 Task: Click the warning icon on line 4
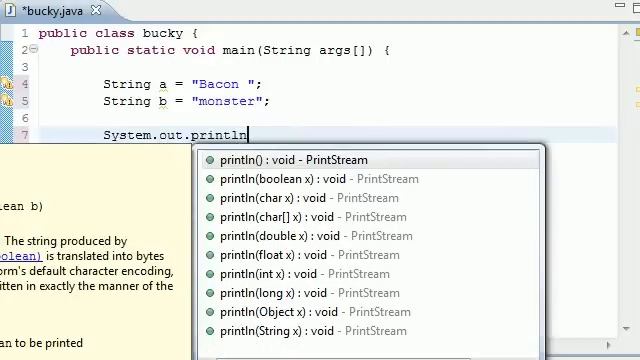tap(7, 84)
